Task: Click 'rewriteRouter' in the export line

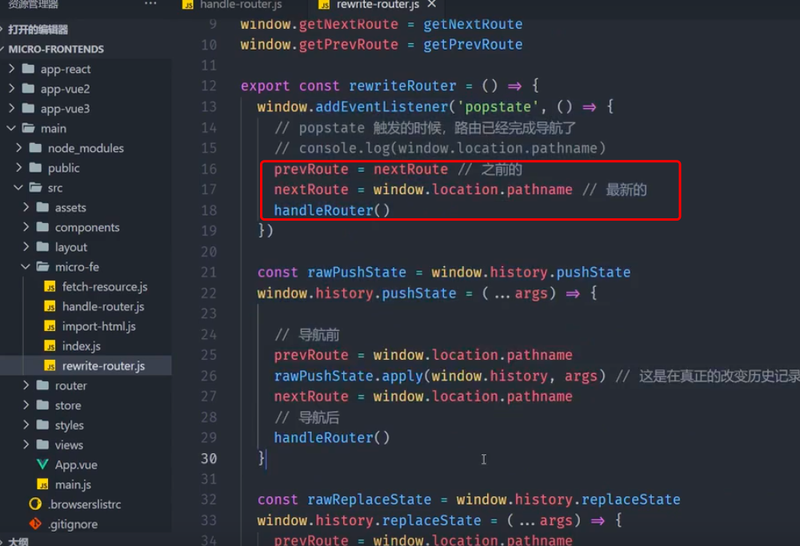Action: click(403, 86)
